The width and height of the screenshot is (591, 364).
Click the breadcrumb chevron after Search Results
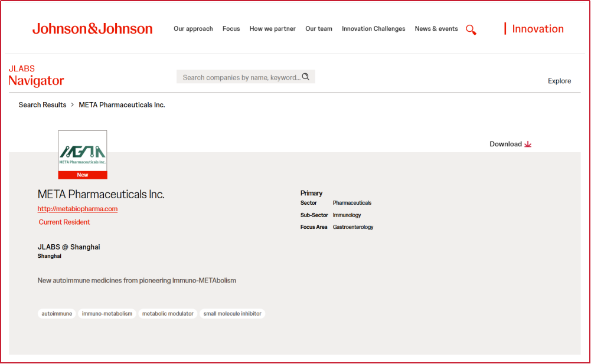[73, 105]
